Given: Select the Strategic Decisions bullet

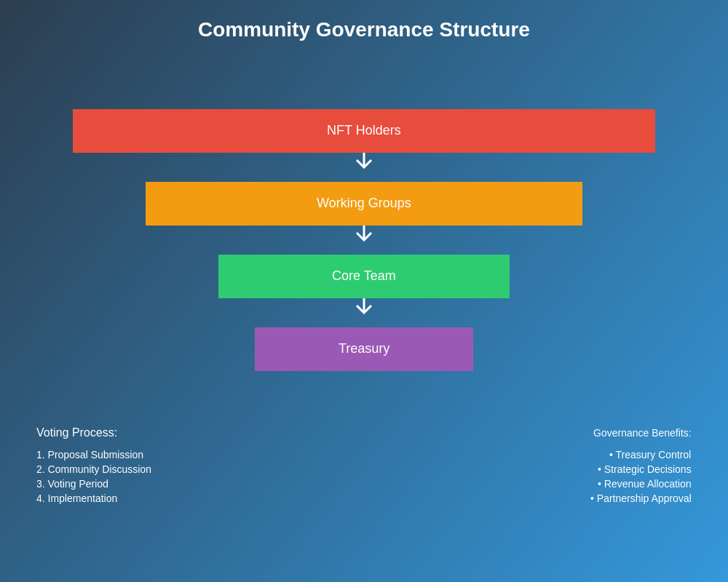Looking at the screenshot, I should point(644,469).
